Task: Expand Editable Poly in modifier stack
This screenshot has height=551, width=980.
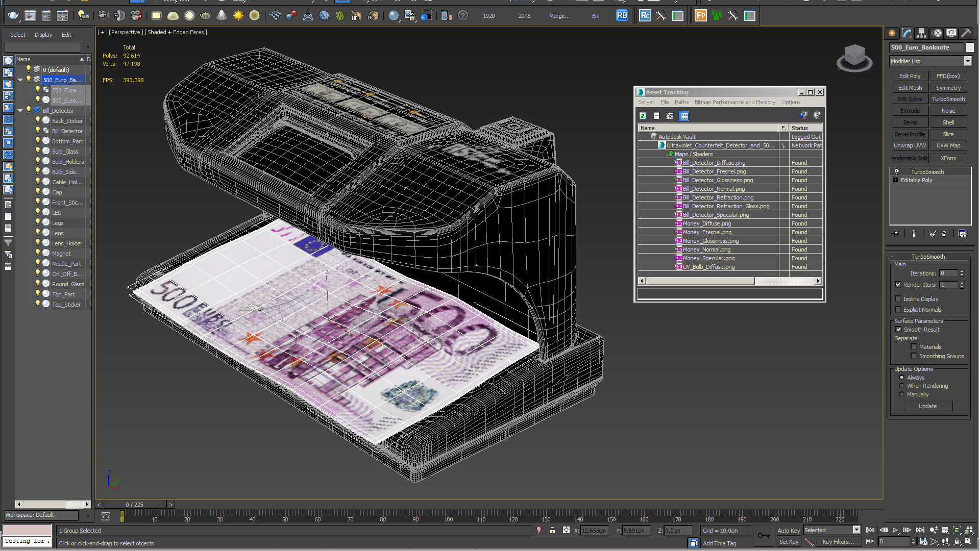Action: point(896,180)
